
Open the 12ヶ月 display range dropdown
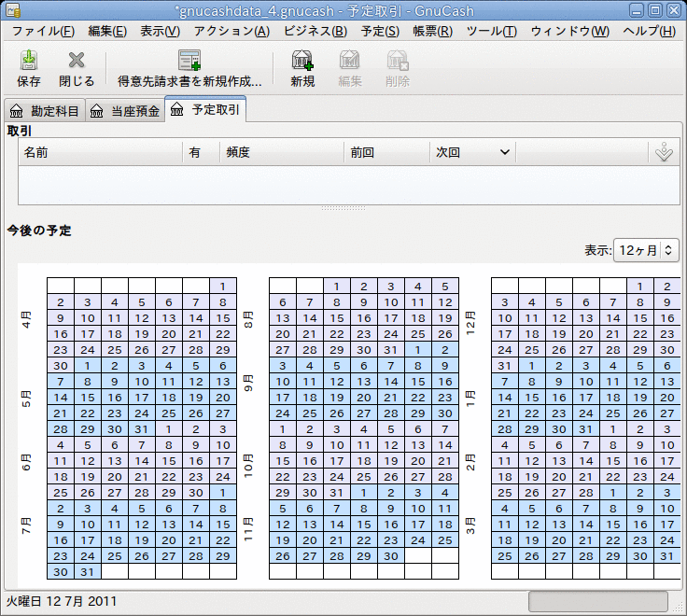tap(646, 250)
